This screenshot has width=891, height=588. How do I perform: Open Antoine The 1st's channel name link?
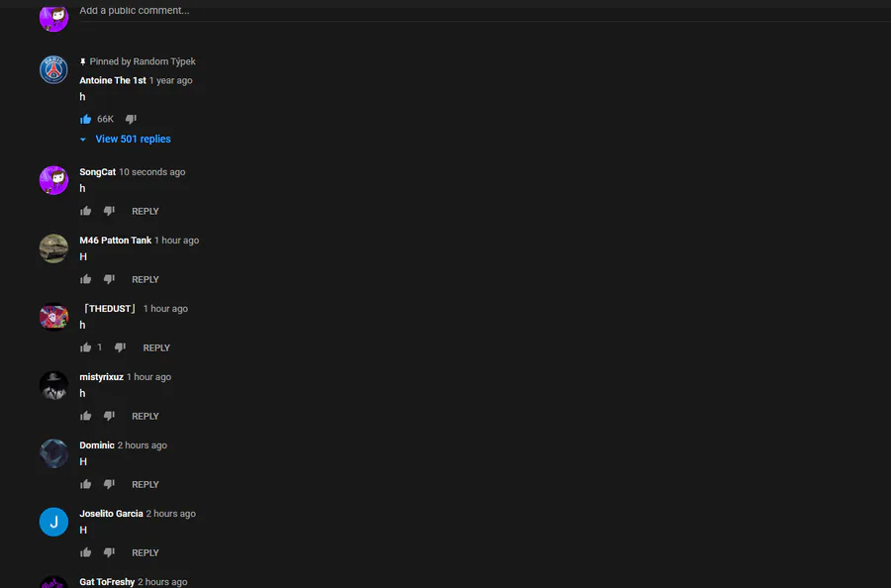(x=113, y=80)
